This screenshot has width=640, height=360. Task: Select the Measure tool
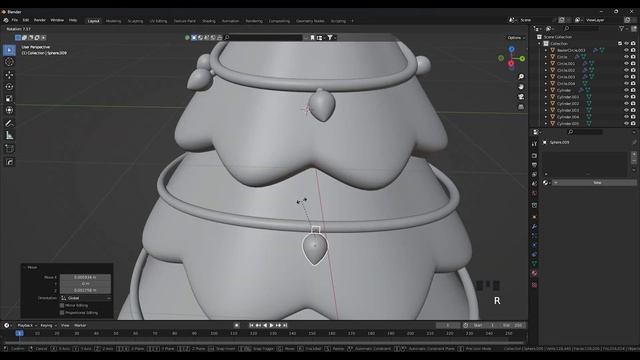click(x=9, y=136)
